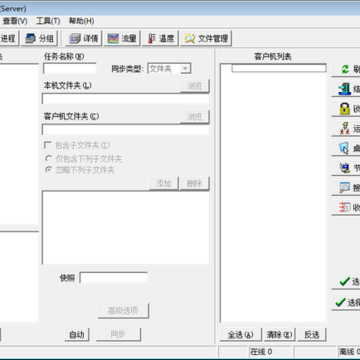This screenshot has height=360, width=360.
Task: Expand the 同步类型 dropdown
Action: click(x=185, y=69)
